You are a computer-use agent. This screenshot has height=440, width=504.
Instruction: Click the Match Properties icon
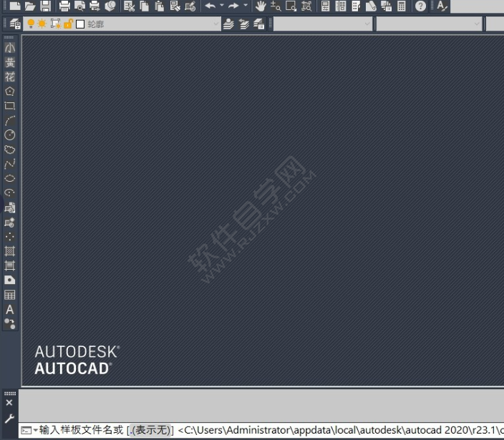[175, 6]
